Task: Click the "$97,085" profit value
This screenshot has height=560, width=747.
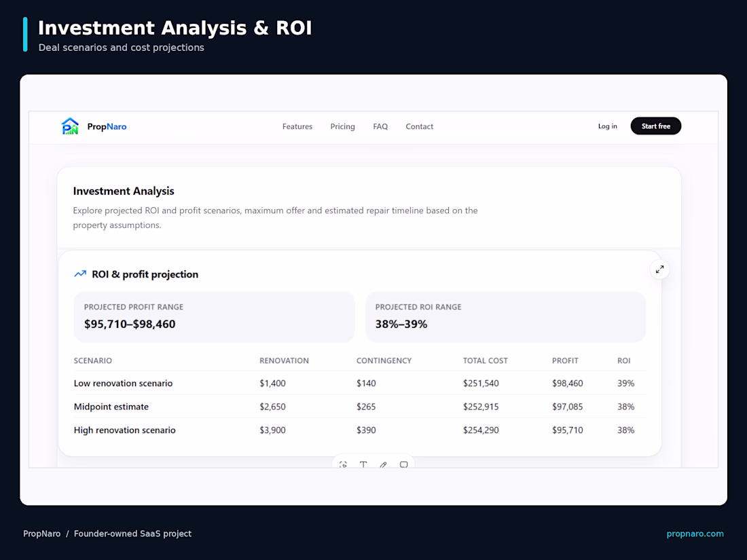Action: [568, 407]
